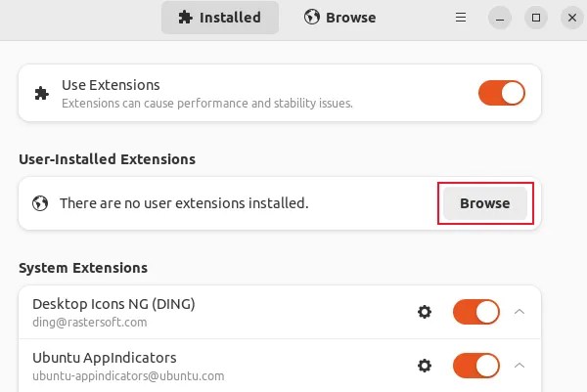Minimize the Extensions window
Image resolution: width=587 pixels, height=392 pixels.
500,18
